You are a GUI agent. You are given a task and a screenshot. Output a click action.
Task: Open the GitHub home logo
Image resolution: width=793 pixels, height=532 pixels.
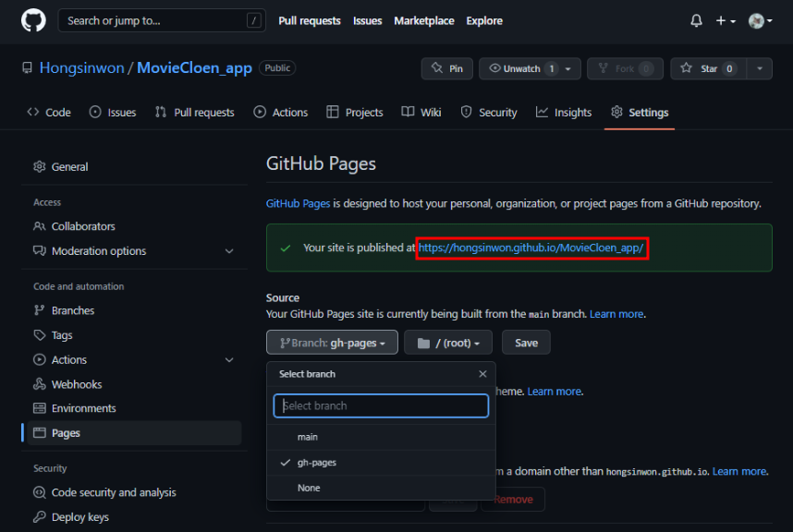[x=33, y=20]
